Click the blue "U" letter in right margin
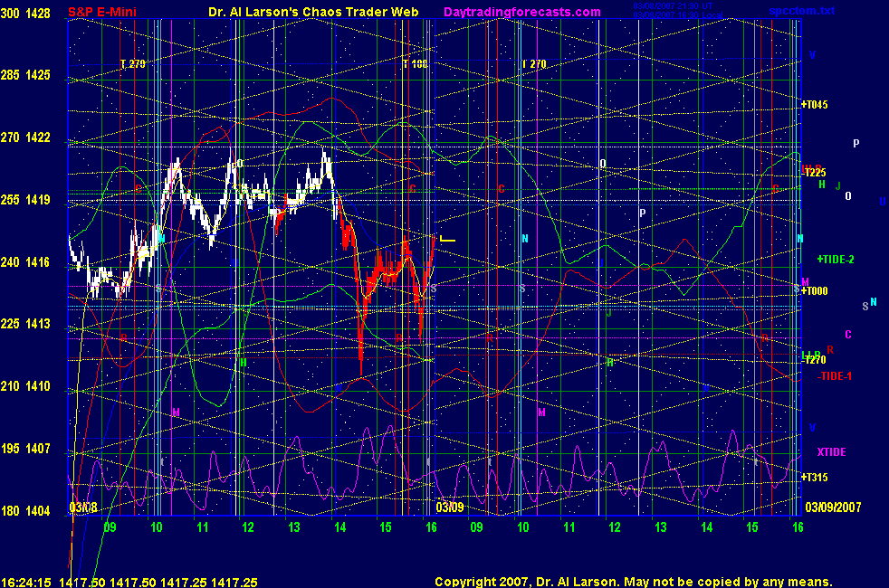 [882, 202]
